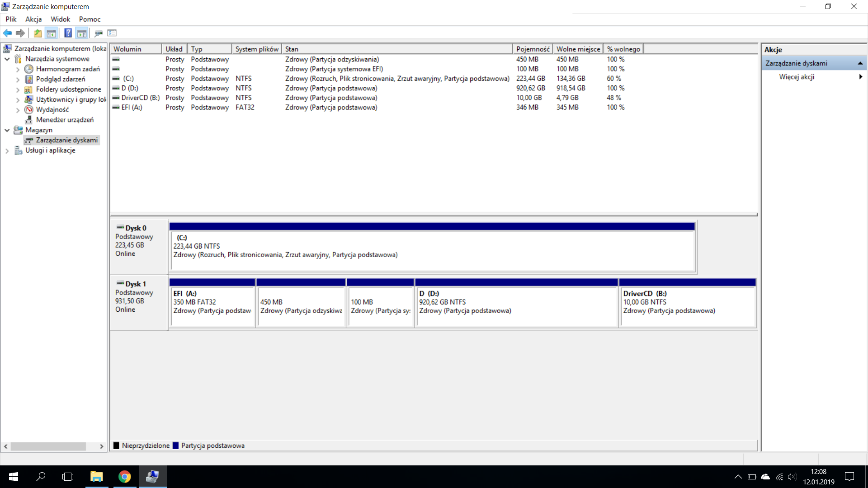Collapse the Narzędzia systemowe tree node
The width and height of the screenshot is (868, 488).
pyautogui.click(x=7, y=59)
